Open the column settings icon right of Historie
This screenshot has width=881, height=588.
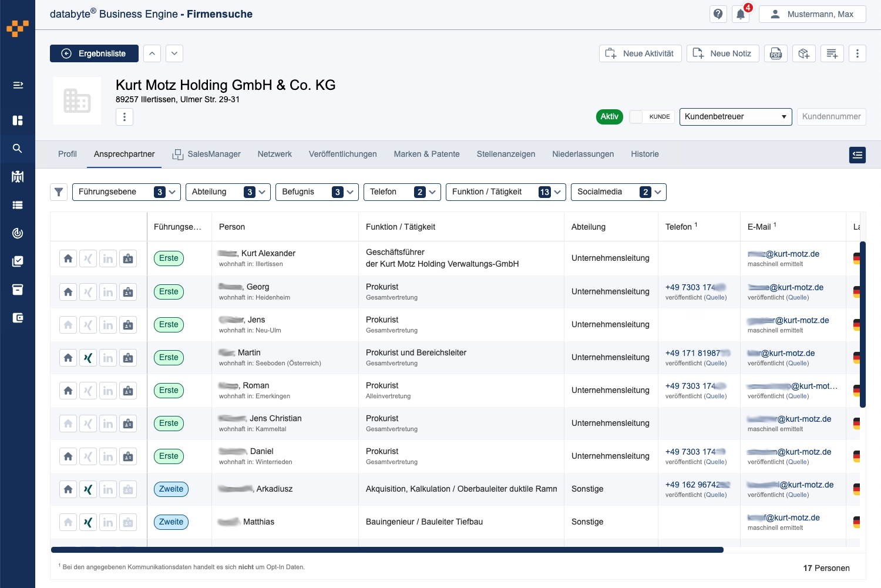pyautogui.click(x=857, y=155)
